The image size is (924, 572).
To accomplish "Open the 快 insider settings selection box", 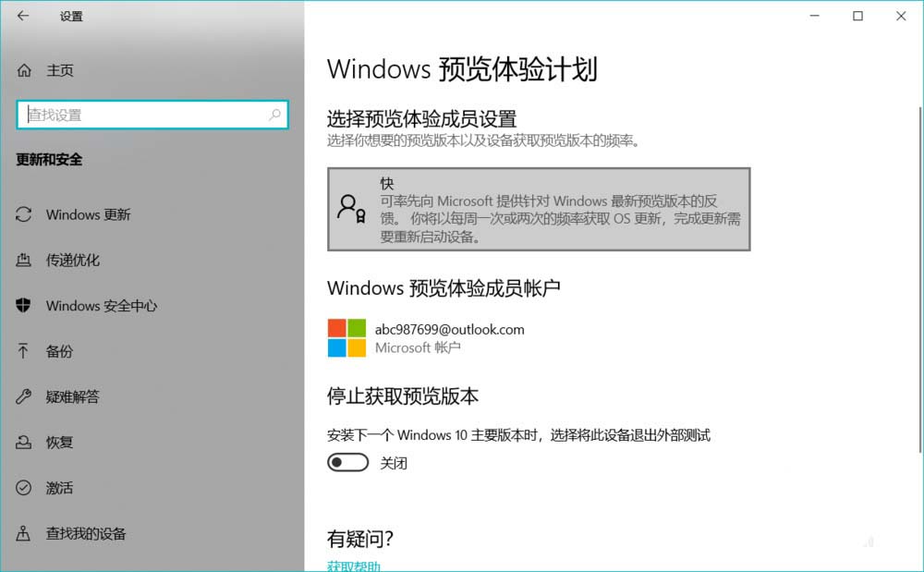I will coord(539,209).
